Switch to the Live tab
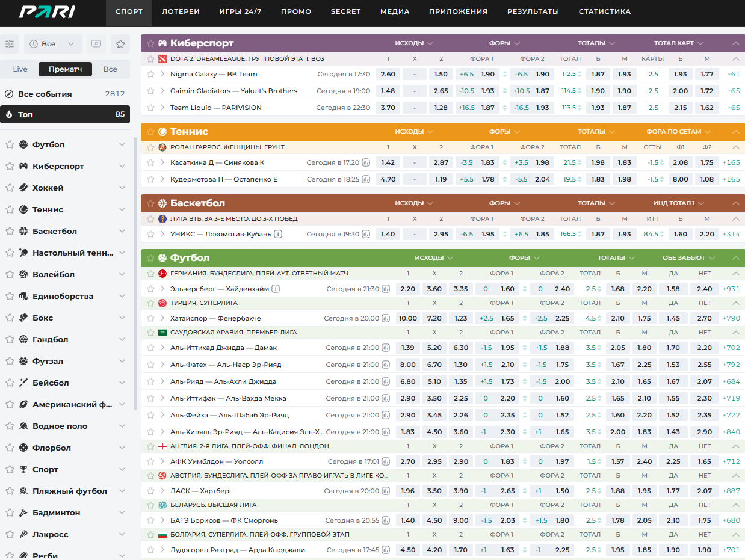This screenshot has height=560, width=745. (20, 69)
